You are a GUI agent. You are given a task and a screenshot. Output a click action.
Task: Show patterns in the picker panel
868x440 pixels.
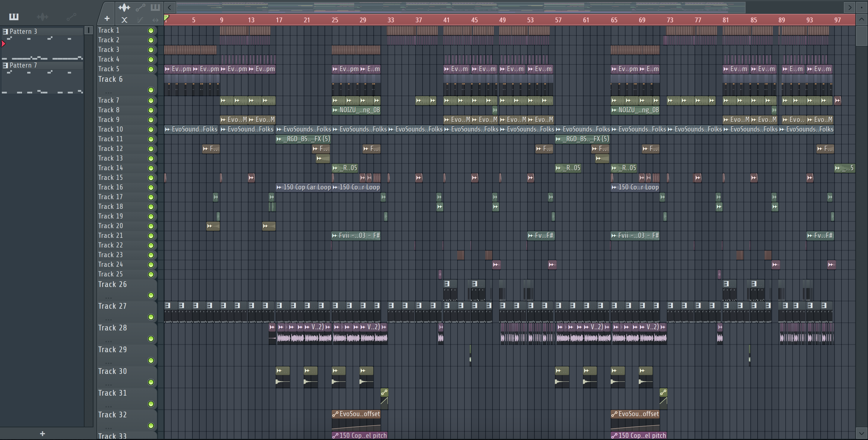click(x=14, y=17)
